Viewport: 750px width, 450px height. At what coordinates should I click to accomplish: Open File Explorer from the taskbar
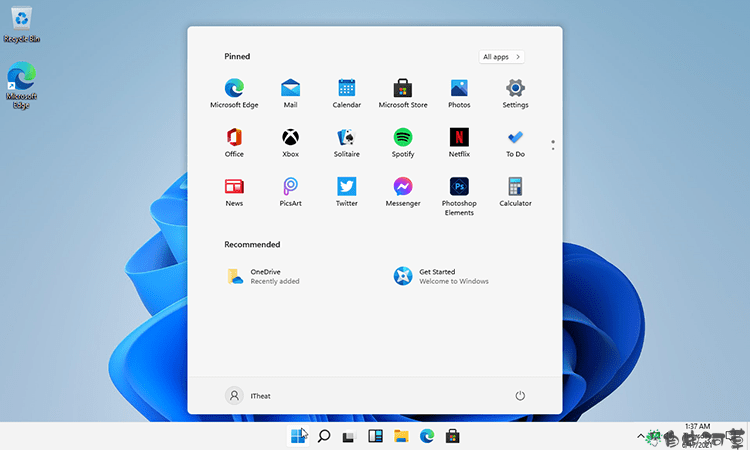tap(401, 436)
